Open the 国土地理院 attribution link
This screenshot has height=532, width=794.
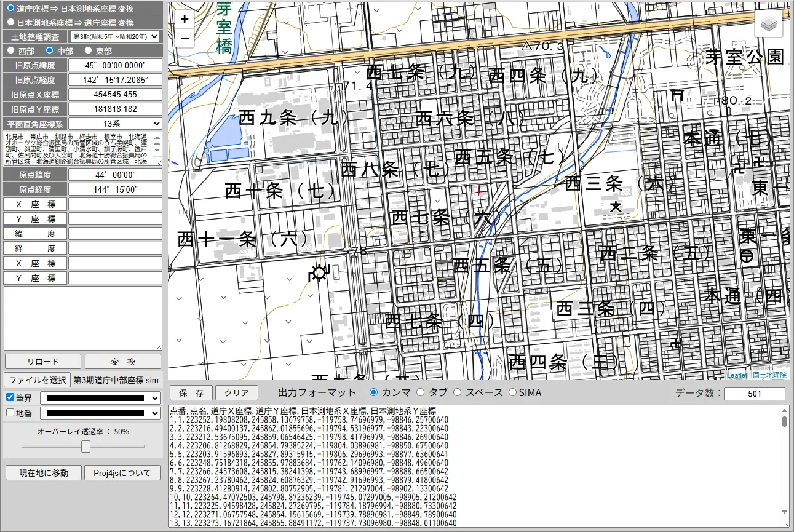coord(769,375)
